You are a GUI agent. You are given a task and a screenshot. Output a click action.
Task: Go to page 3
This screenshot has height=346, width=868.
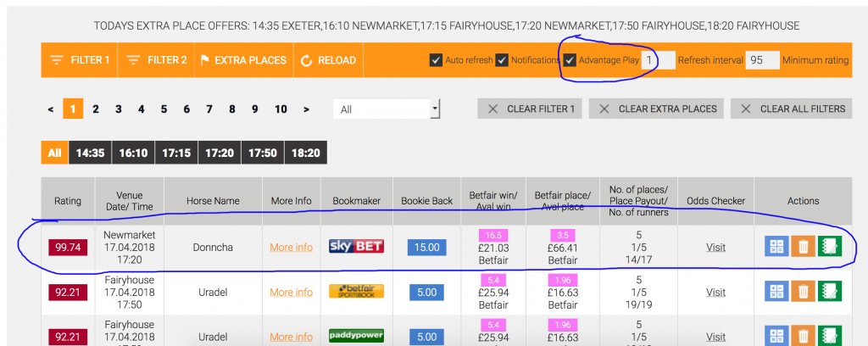click(119, 109)
